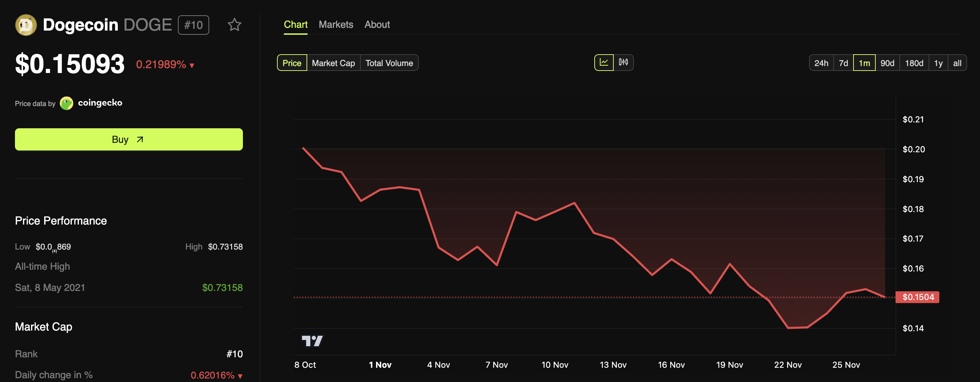980x382 pixels.
Task: Open the coingecko data provider link
Action: 100,103
